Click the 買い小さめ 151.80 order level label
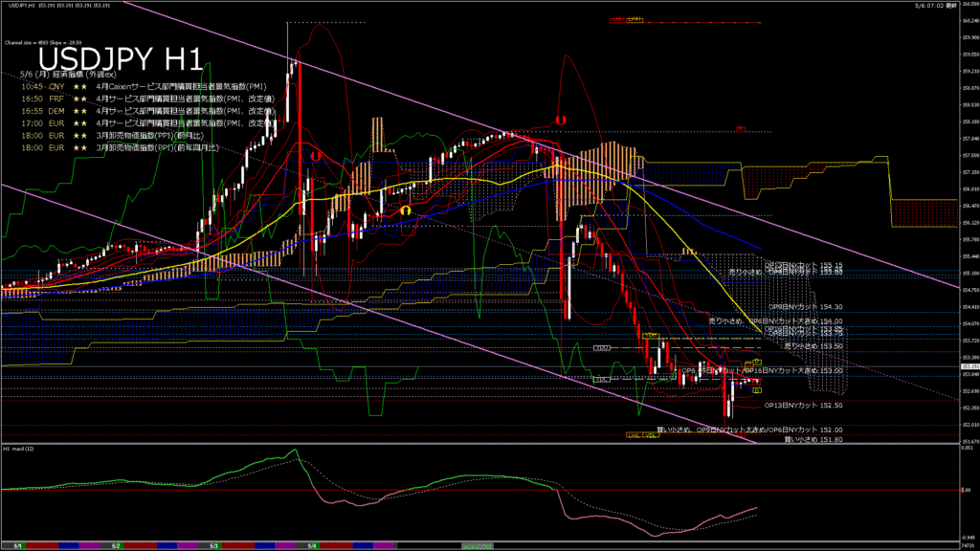Viewport: 980px width, 551px height. pyautogui.click(x=813, y=440)
